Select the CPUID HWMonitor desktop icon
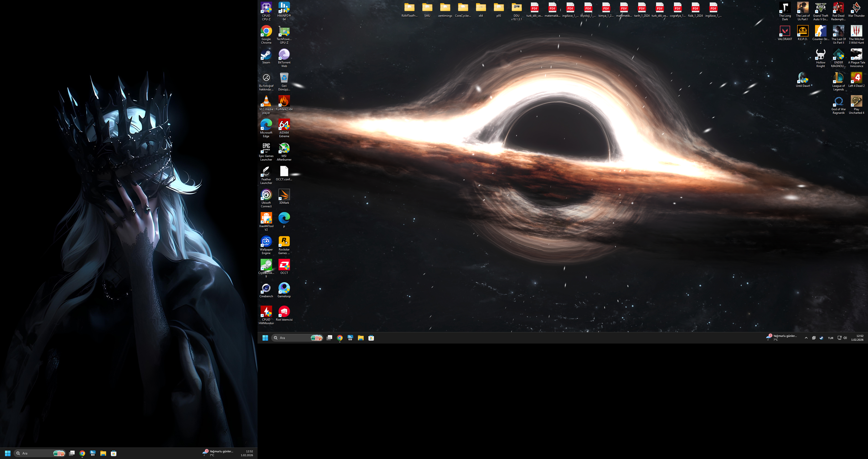The image size is (868, 459). tap(266, 315)
